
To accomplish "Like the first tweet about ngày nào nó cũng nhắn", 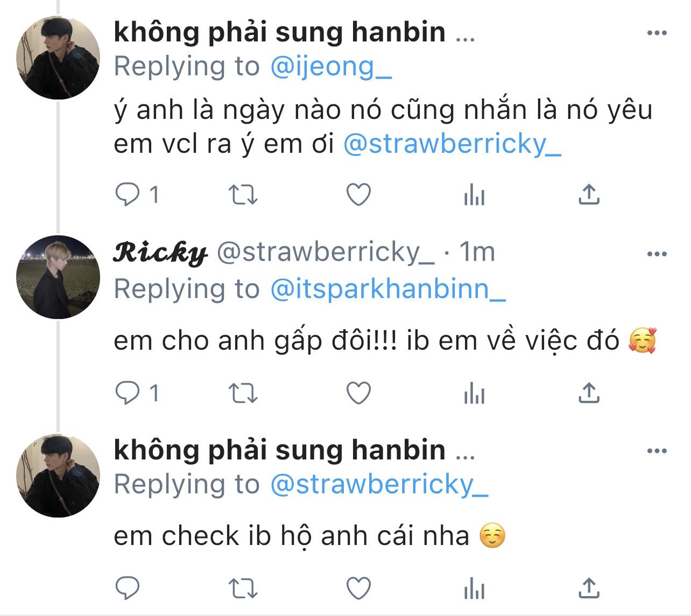I will tap(358, 195).
